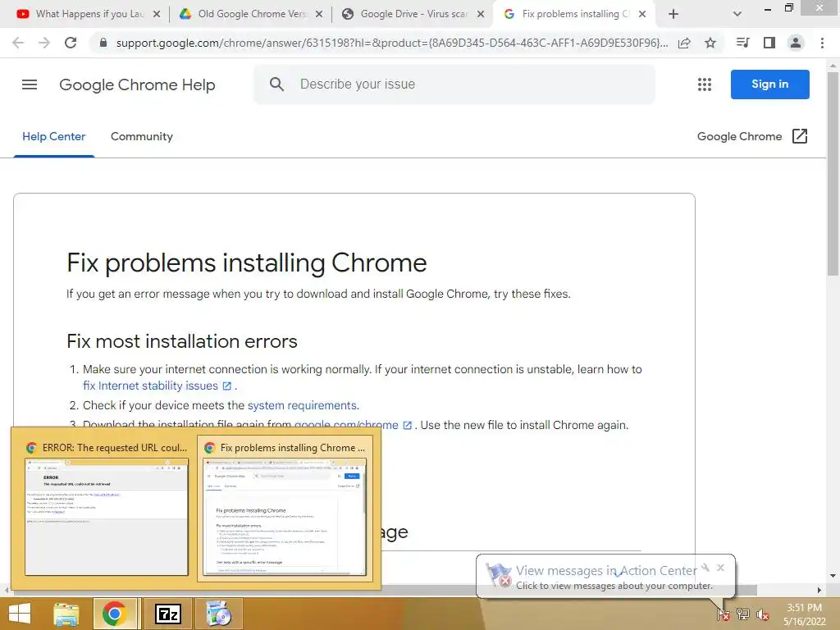Click the Google Chrome Help title
The width and height of the screenshot is (840, 630).
point(137,84)
